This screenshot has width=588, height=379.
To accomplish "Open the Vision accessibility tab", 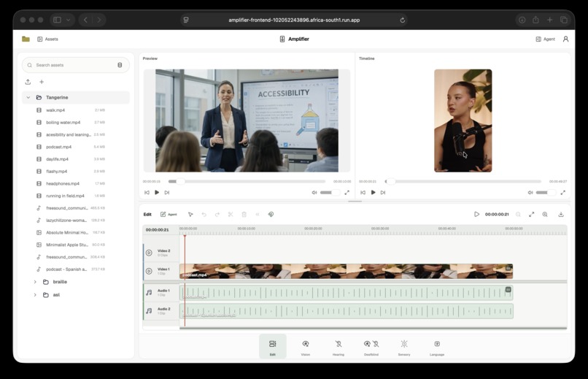I will click(x=306, y=347).
